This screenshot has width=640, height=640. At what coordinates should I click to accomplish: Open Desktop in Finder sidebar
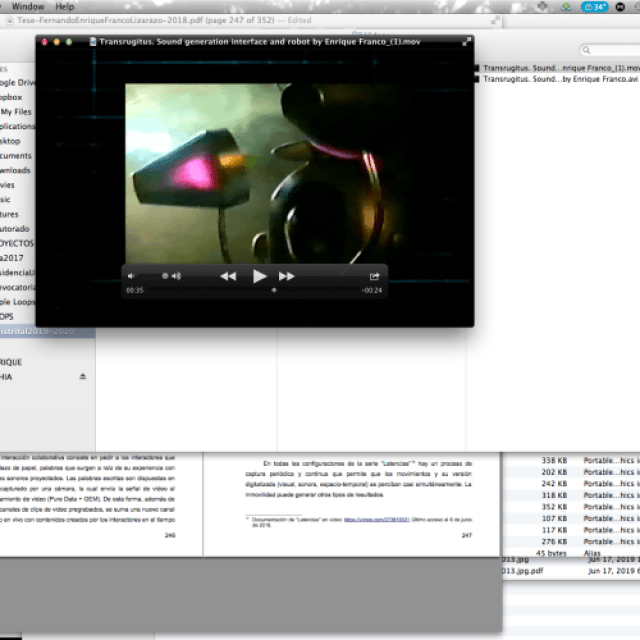point(10,141)
